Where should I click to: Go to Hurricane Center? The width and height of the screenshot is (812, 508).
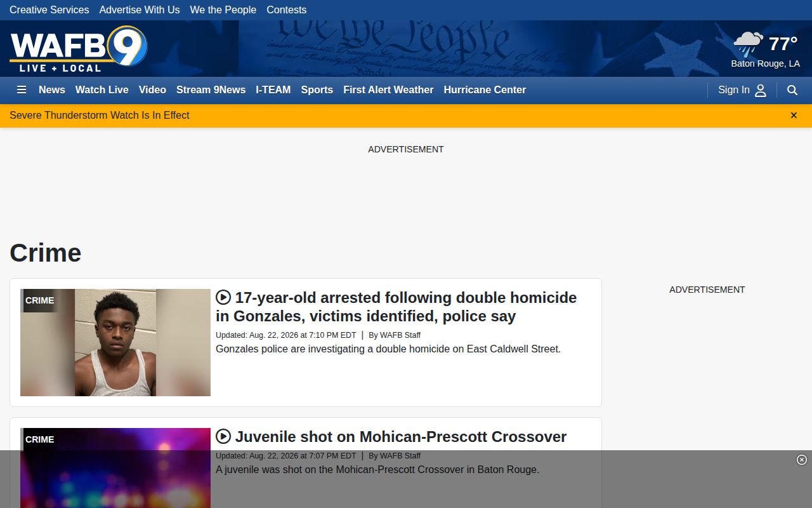pos(485,90)
